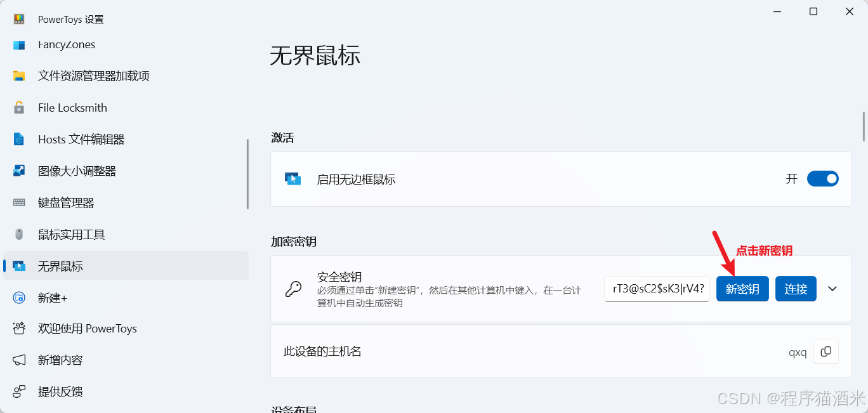Click the What's New megaphone icon

tap(19, 360)
